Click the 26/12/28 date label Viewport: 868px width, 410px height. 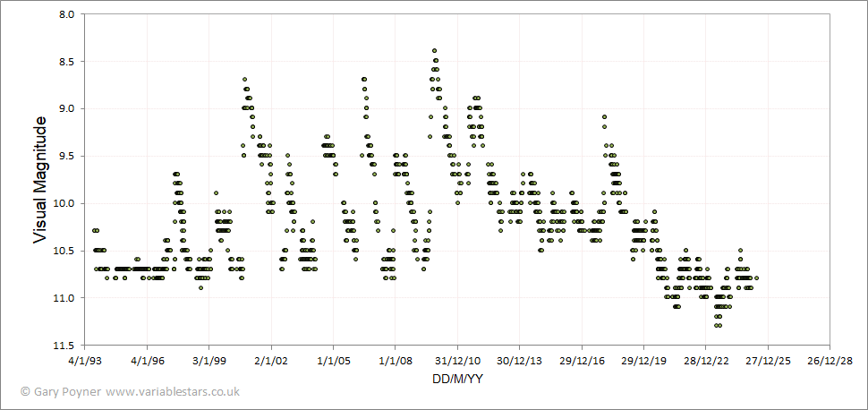coord(830,362)
